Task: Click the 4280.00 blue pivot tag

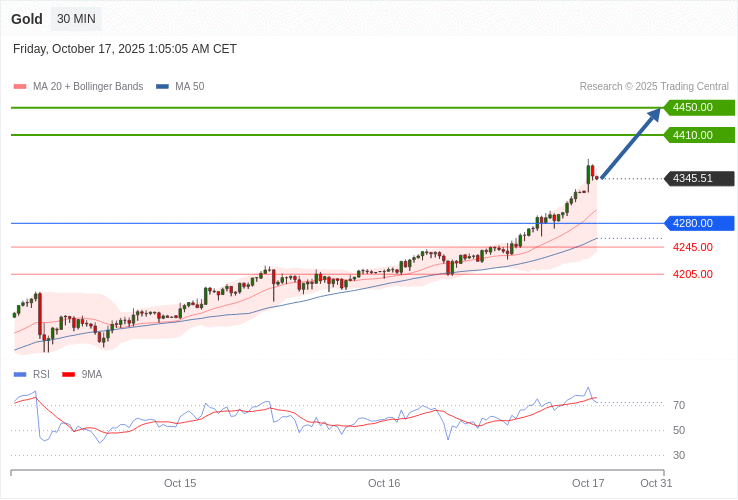Action: [x=699, y=223]
